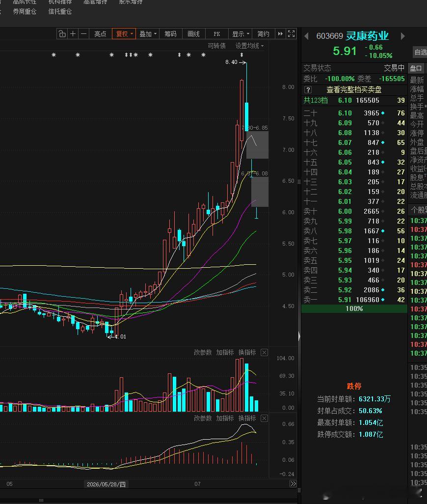Click the 8.40 high price marker
This screenshot has width=427, height=504.
pyautogui.click(x=235, y=62)
